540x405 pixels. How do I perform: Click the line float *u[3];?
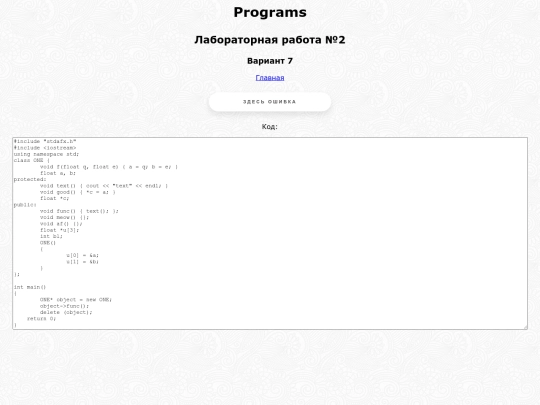59,230
